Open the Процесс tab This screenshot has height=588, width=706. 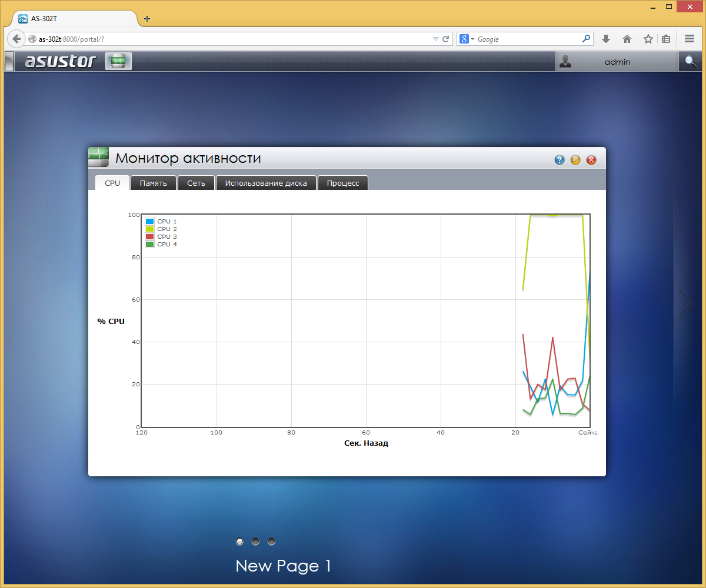point(343,183)
